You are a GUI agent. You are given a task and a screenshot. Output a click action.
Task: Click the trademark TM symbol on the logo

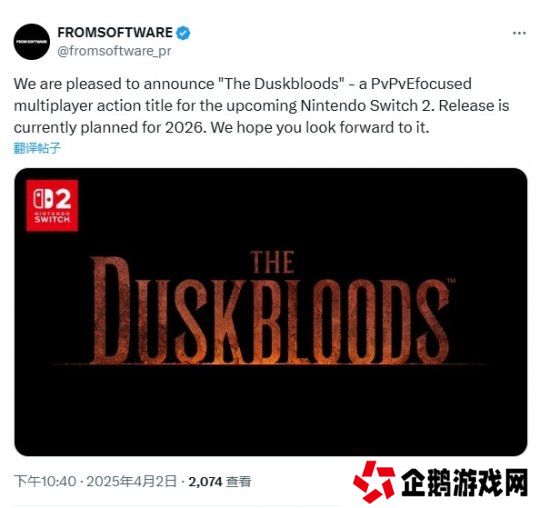[451, 281]
